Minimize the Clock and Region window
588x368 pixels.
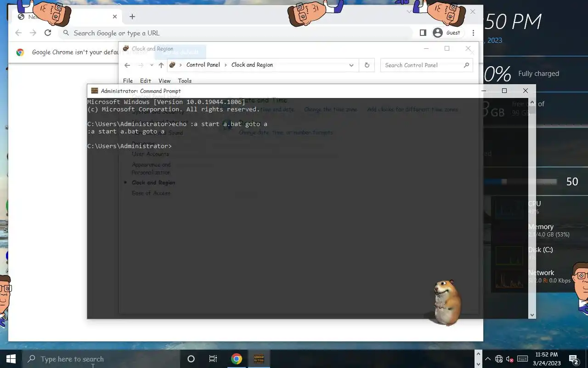point(426,48)
